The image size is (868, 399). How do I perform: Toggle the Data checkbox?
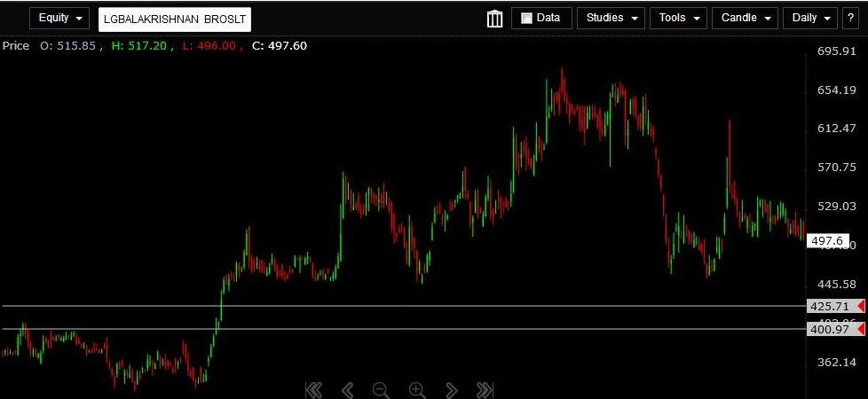(x=526, y=18)
